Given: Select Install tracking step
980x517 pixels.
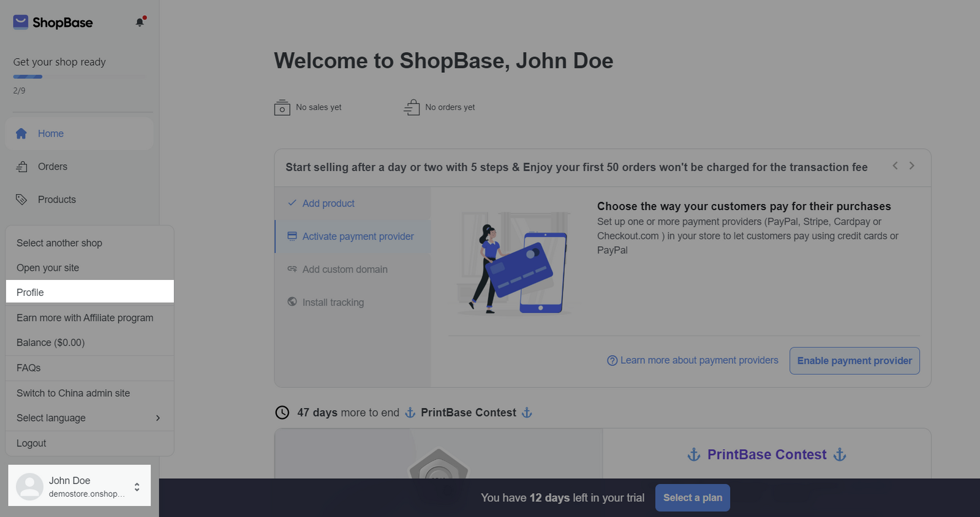Looking at the screenshot, I should (353, 303).
